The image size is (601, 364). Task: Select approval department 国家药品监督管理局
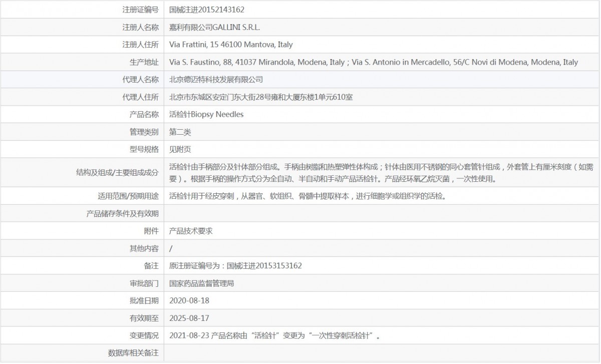(x=202, y=283)
